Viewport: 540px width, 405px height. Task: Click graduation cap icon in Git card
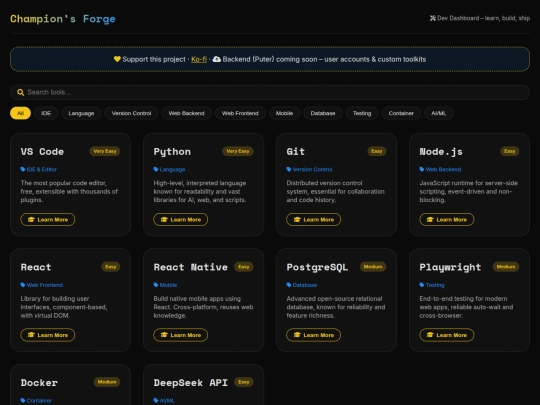[x=297, y=219]
